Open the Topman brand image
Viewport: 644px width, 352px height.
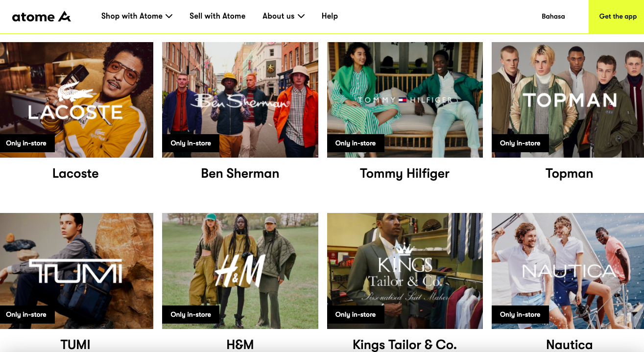pos(568,100)
